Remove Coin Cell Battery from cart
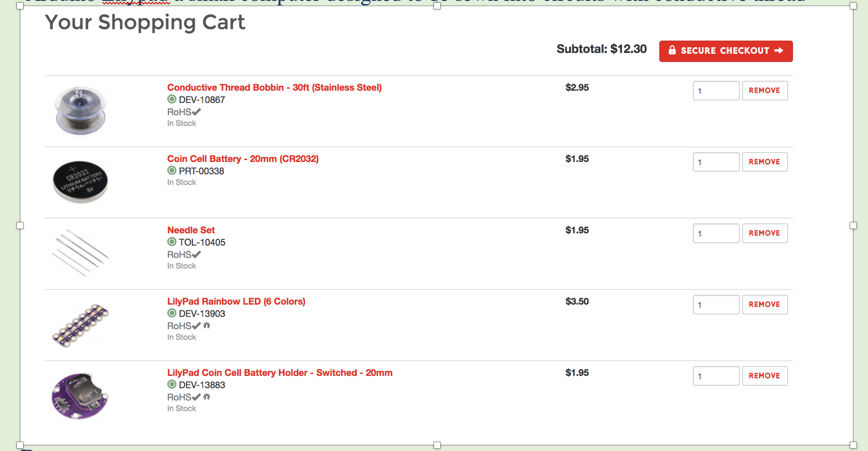This screenshot has height=451, width=868. point(764,162)
